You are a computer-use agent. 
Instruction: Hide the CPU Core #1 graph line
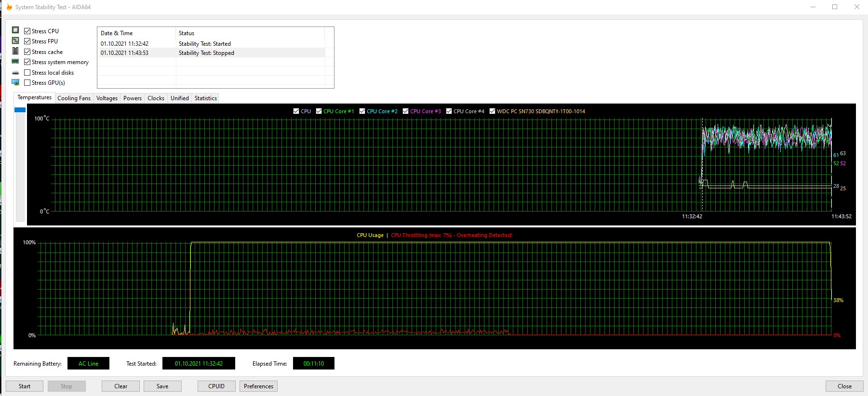click(319, 111)
